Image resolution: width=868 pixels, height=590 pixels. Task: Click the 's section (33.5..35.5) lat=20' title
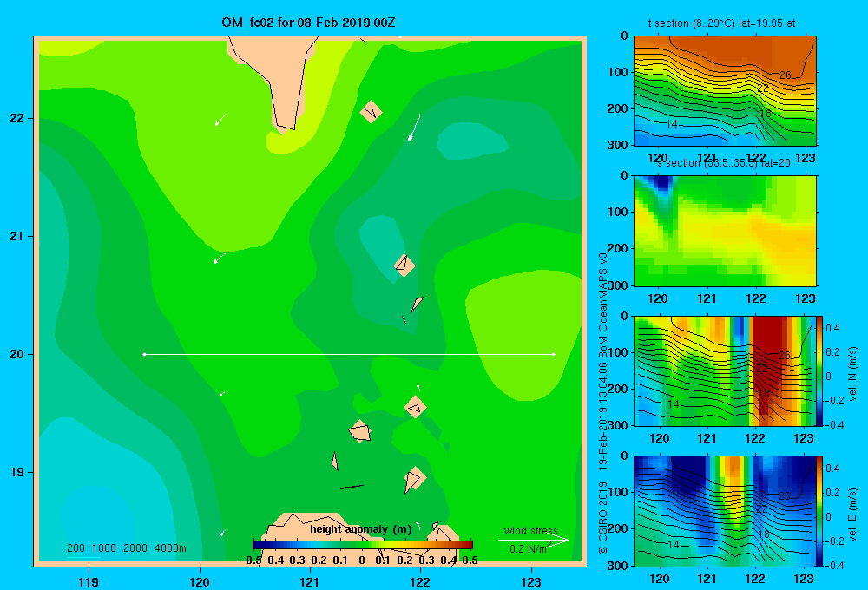pyautogui.click(x=724, y=163)
